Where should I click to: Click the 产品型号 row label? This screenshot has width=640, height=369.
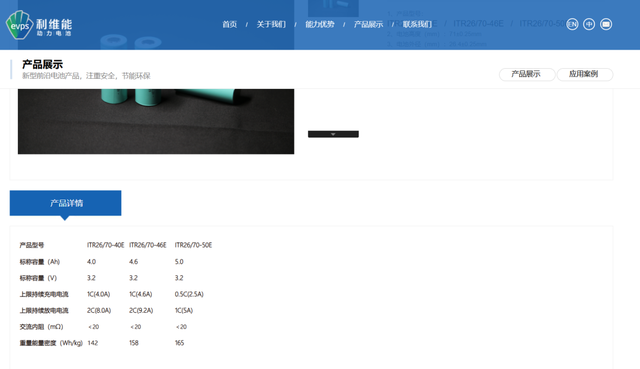click(32, 245)
